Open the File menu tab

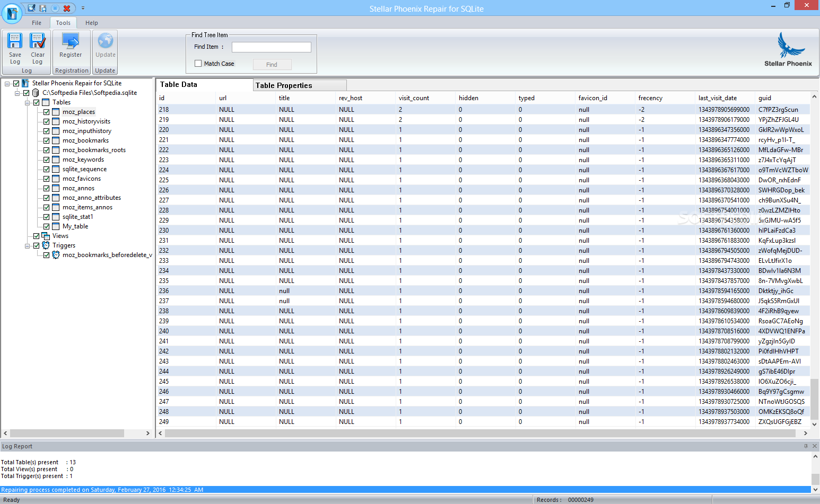tap(37, 23)
